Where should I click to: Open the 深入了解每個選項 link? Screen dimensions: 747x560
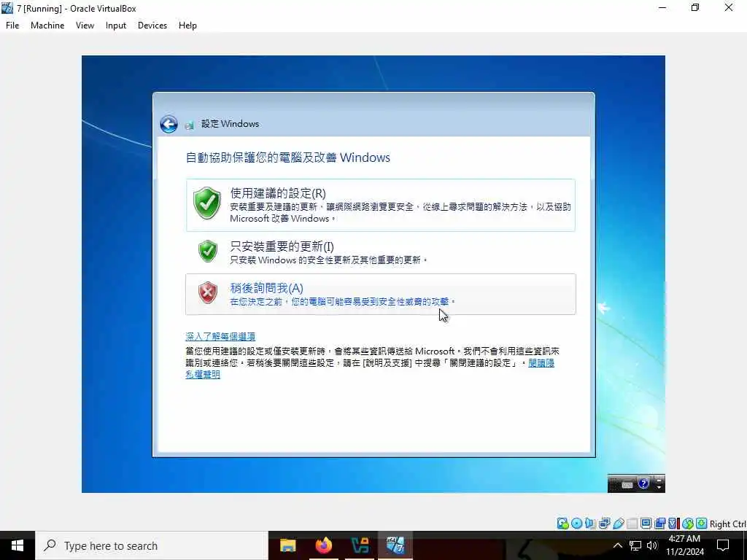click(x=220, y=337)
